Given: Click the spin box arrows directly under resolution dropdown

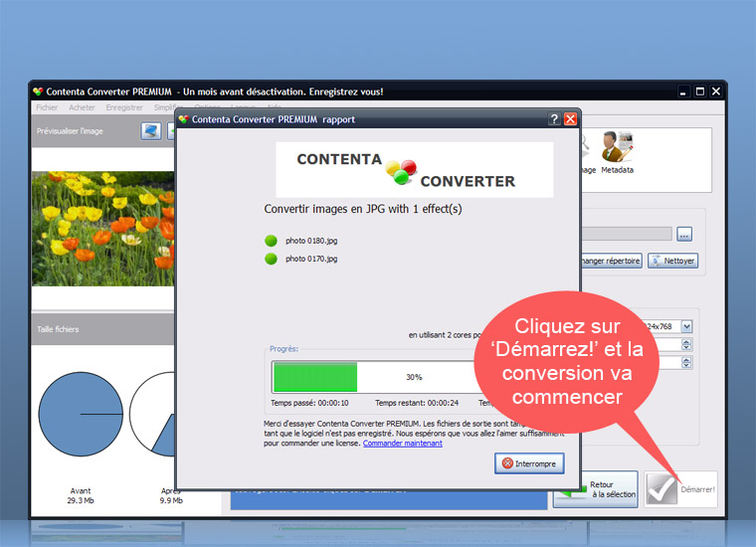Looking at the screenshot, I should tap(687, 344).
